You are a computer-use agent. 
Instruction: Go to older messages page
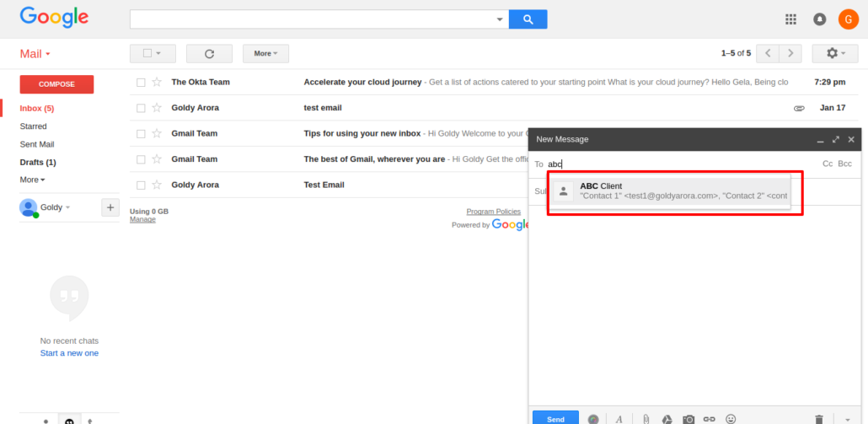790,53
